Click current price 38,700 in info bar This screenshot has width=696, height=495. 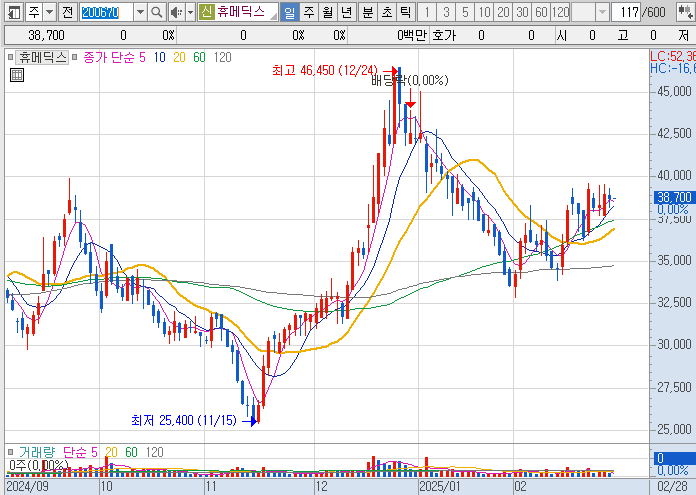[x=46, y=35]
